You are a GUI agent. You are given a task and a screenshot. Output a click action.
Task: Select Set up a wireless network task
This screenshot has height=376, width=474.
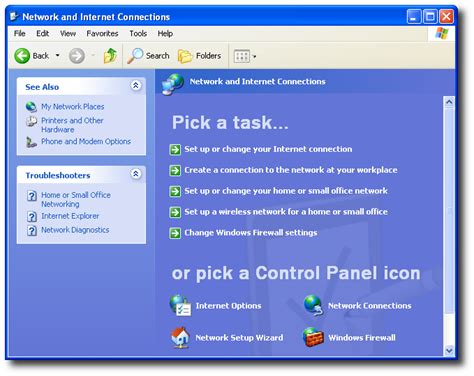pos(286,212)
